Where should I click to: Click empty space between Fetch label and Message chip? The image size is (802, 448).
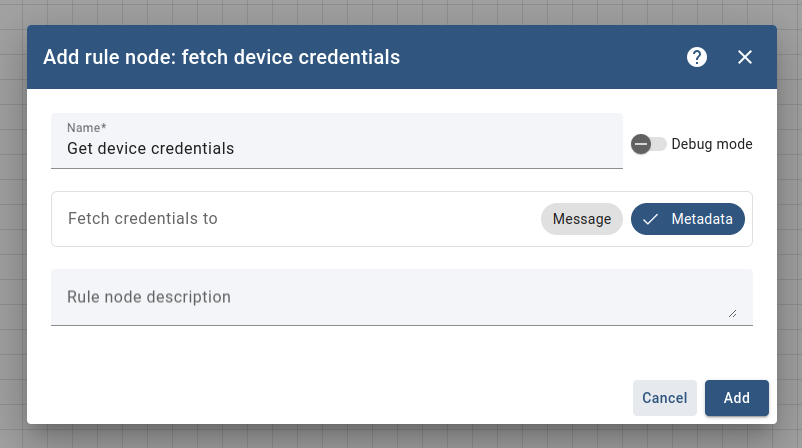point(380,219)
